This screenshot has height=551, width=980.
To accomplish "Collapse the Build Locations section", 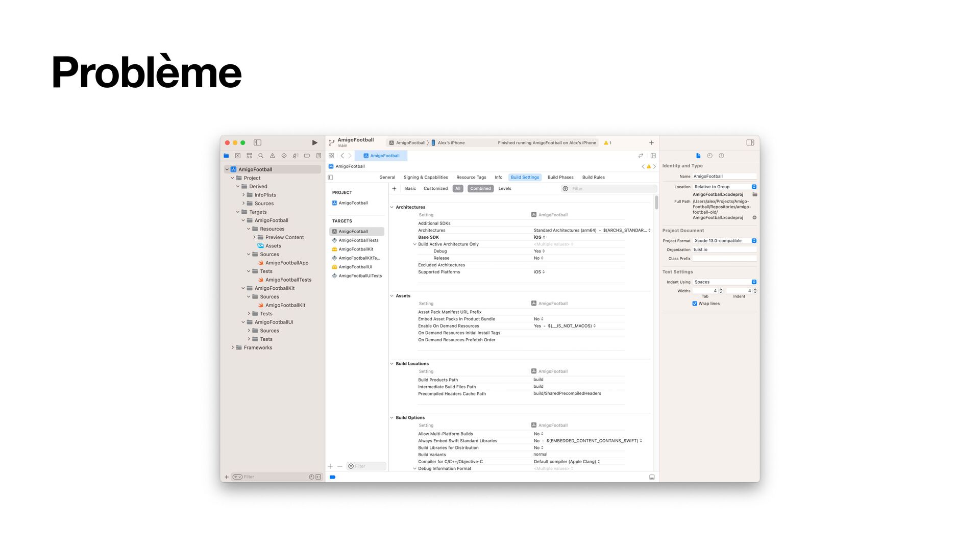I will pos(392,364).
